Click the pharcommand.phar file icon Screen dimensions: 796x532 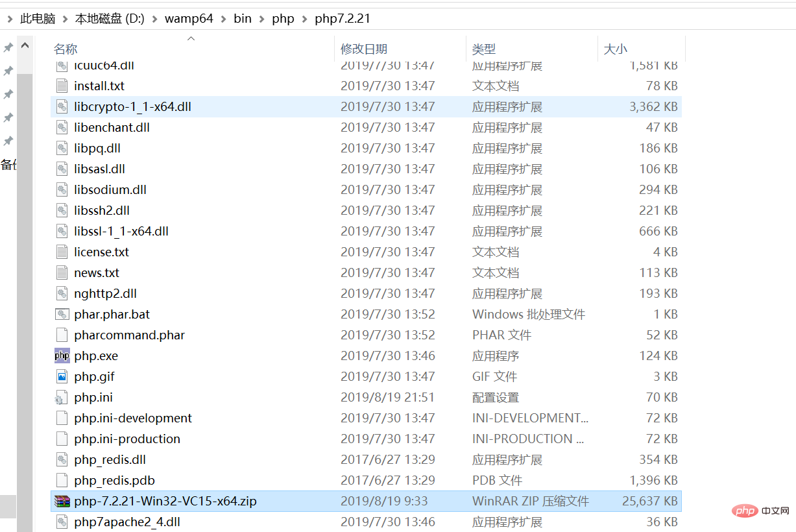click(62, 335)
